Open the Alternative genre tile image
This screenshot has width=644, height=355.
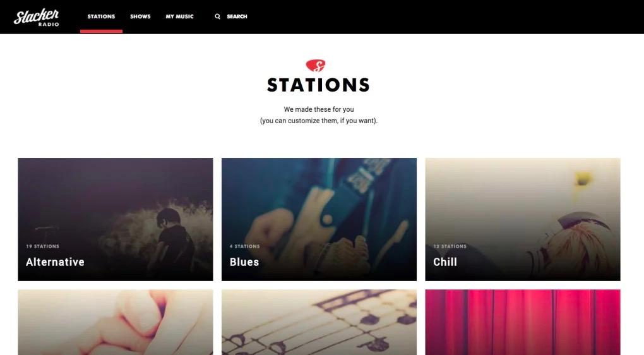(x=116, y=219)
